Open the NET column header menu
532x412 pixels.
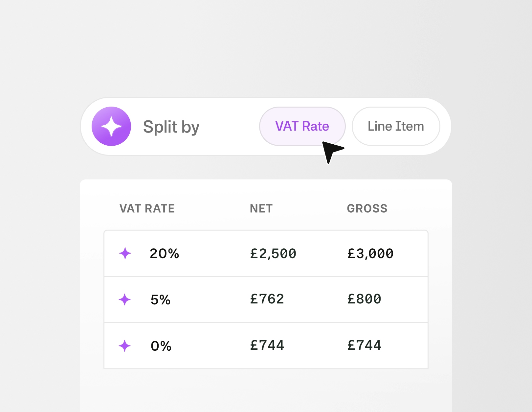260,208
